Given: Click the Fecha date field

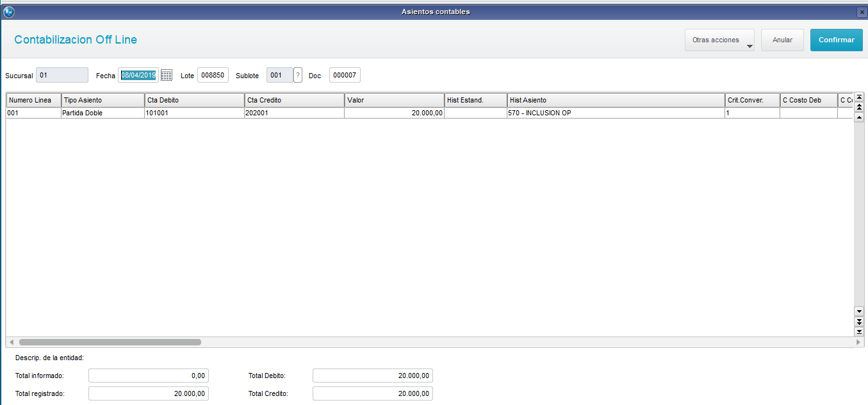Looking at the screenshot, I should [x=138, y=75].
